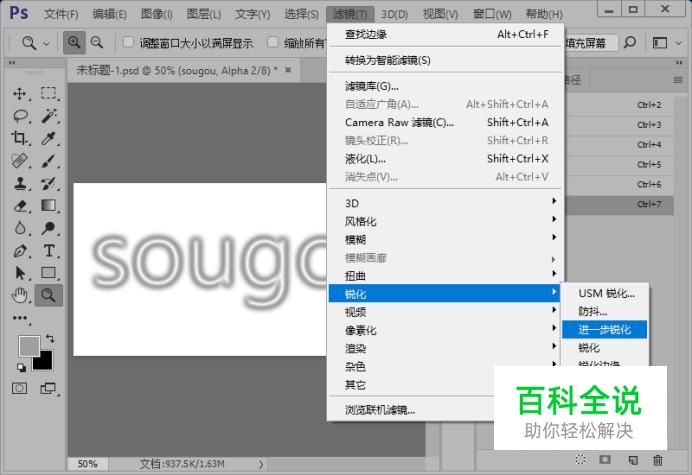Select the Rectangular Marquee tool
692x475 pixels.
(49, 93)
